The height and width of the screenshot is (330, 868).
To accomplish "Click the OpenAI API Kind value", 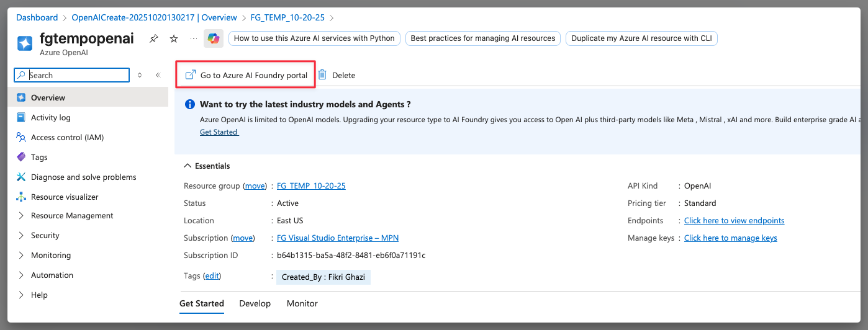I will click(698, 185).
